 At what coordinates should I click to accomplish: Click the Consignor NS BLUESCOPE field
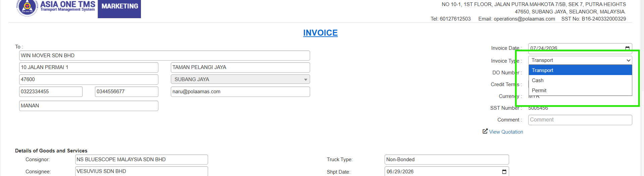141,160
